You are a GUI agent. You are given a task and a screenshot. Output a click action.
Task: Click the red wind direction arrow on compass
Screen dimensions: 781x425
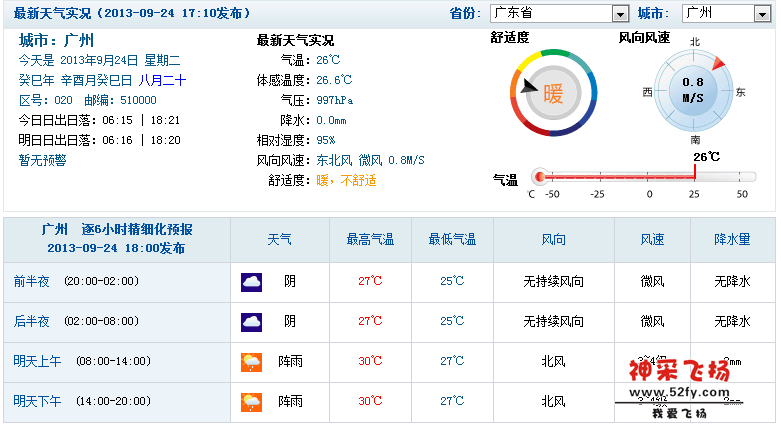click(x=718, y=63)
